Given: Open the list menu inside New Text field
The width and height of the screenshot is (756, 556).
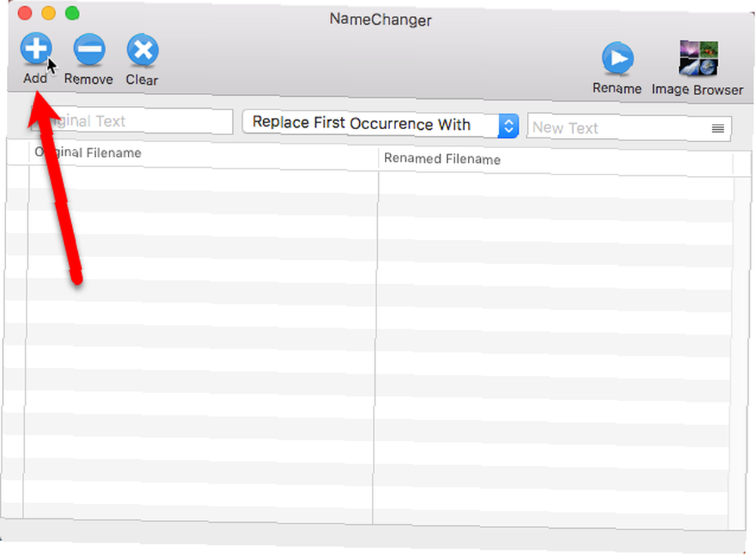Looking at the screenshot, I should [718, 128].
